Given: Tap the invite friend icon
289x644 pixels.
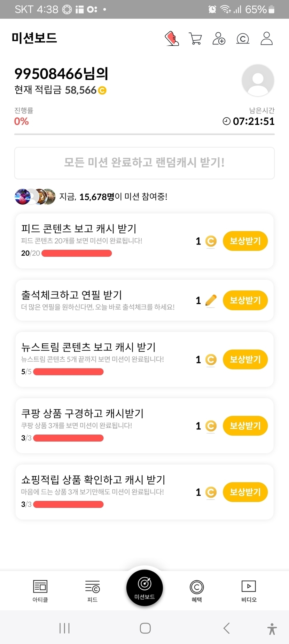Looking at the screenshot, I should (219, 39).
